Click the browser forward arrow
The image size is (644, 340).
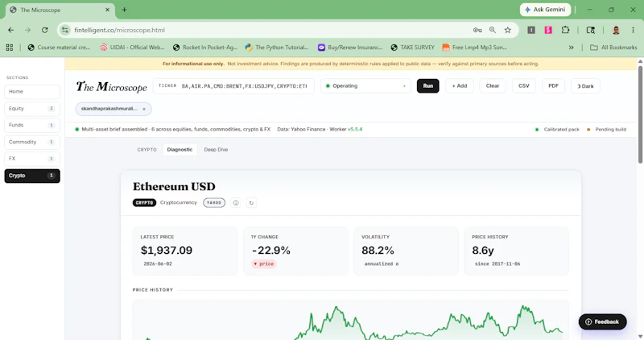point(27,30)
